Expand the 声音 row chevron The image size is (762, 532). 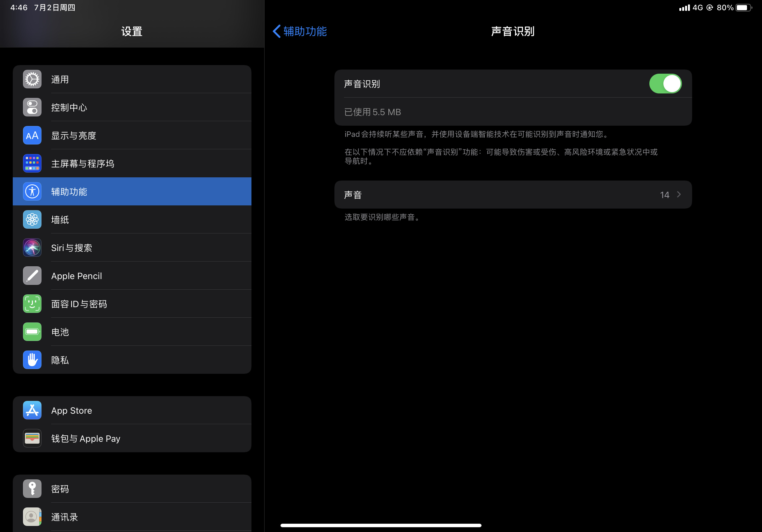tap(679, 195)
